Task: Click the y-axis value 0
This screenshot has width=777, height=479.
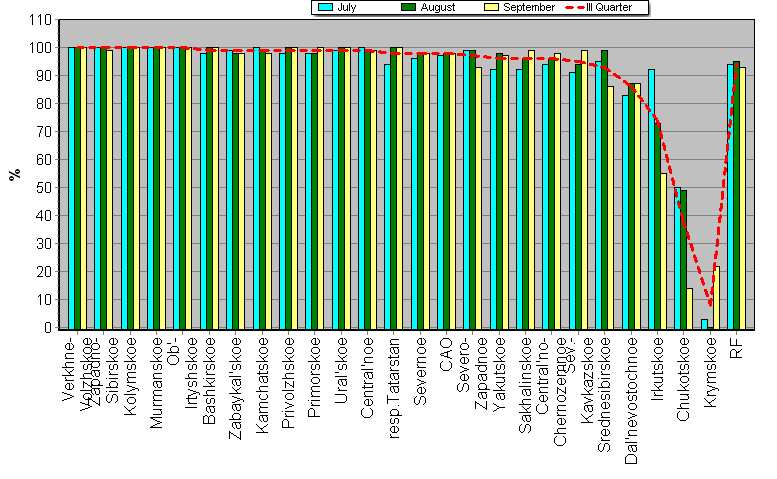Action: point(48,328)
